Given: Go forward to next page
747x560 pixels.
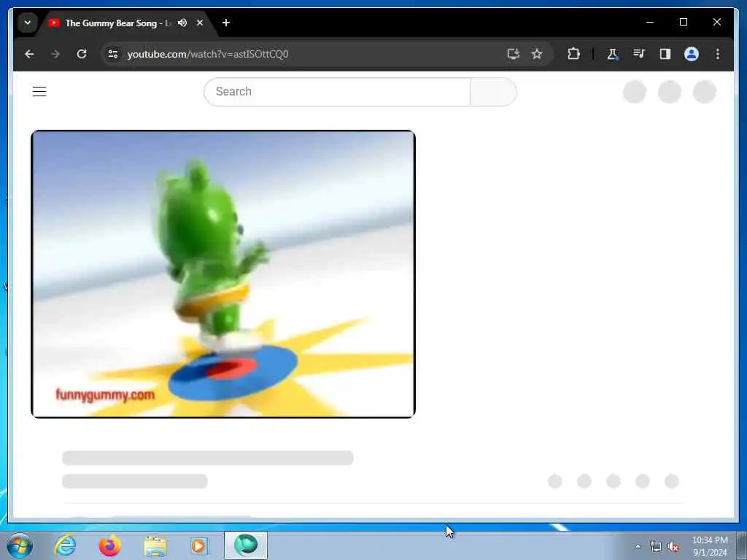Looking at the screenshot, I should (55, 54).
